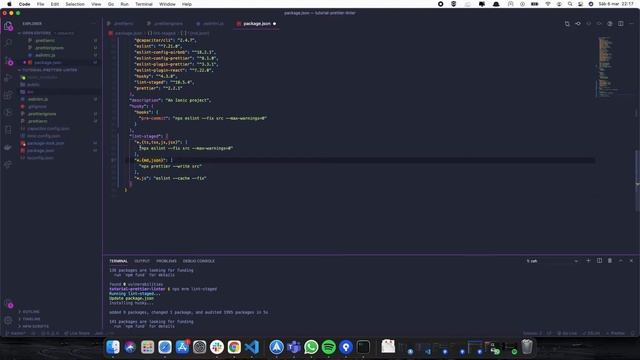The image size is (640, 360).
Task: Open the Terminal menu in the menu bar
Action: [x=144, y=4]
